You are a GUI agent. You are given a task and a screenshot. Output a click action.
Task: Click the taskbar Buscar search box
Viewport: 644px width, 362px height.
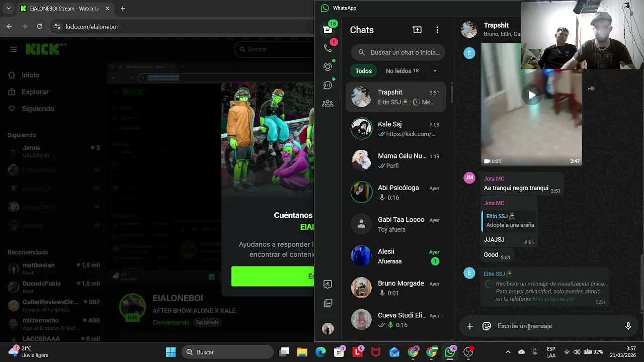pyautogui.click(x=227, y=352)
